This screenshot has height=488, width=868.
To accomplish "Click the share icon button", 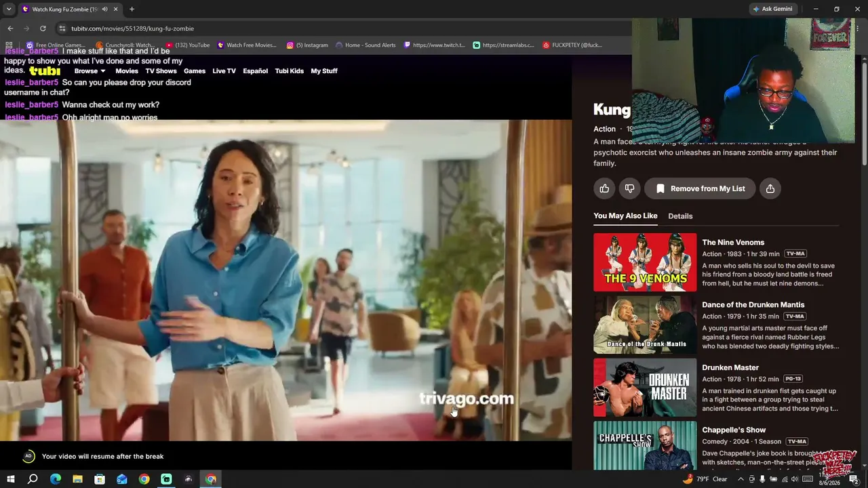I will [x=770, y=188].
